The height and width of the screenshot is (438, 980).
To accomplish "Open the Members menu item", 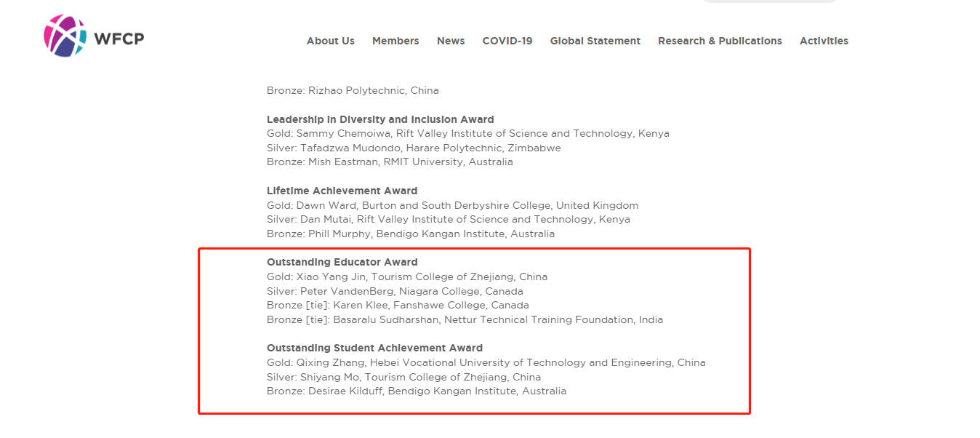I will [395, 41].
